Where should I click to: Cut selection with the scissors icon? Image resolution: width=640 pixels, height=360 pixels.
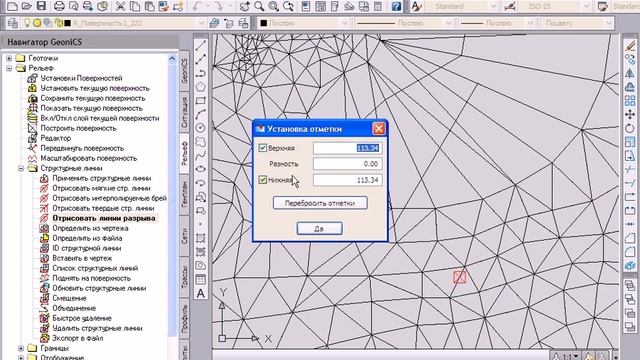coord(120,6)
